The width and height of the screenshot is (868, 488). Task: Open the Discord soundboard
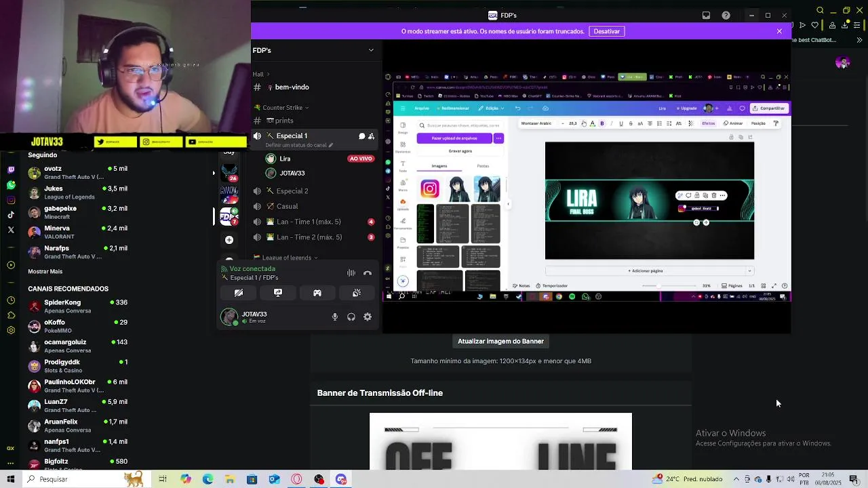pos(357,293)
